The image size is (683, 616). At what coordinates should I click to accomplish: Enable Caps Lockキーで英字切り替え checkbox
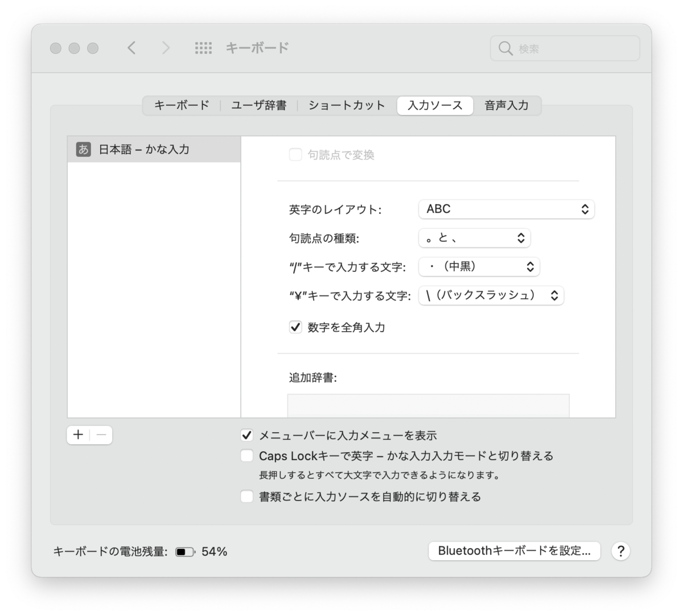tap(246, 456)
